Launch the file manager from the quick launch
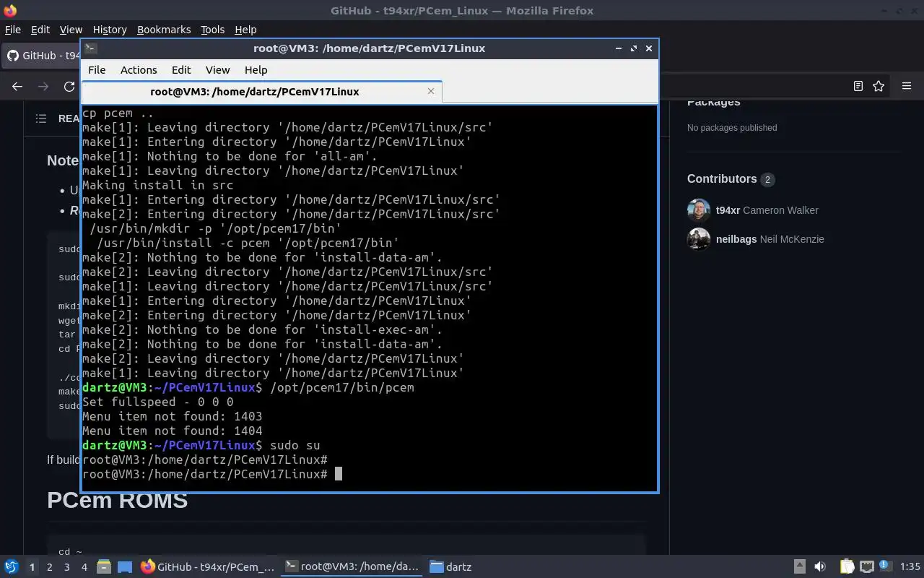 coord(103,567)
